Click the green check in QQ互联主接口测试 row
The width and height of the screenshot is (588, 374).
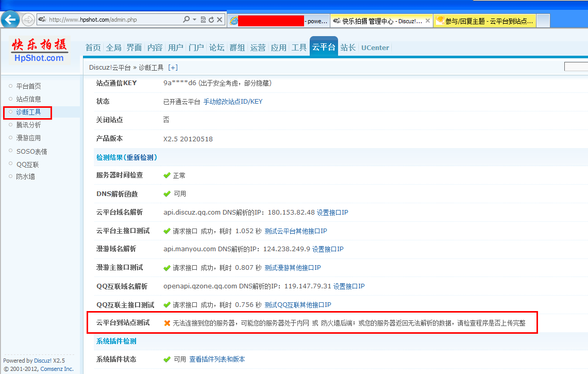click(167, 304)
